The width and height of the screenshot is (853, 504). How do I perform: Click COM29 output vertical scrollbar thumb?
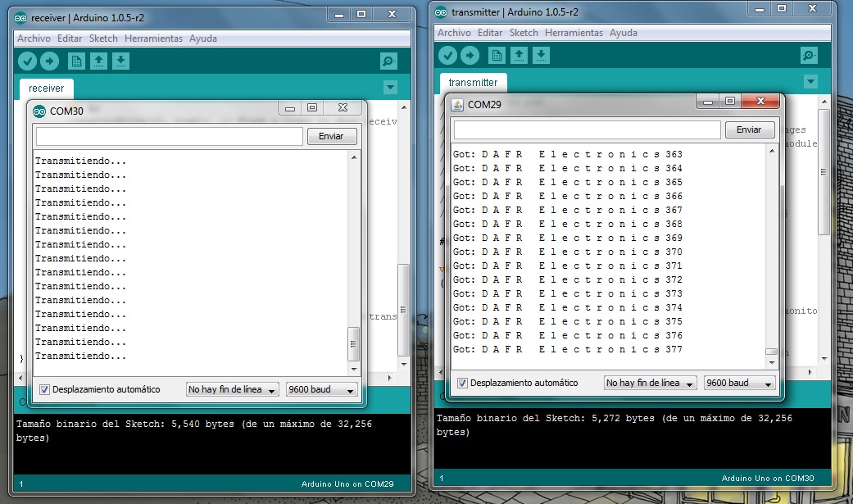[771, 352]
